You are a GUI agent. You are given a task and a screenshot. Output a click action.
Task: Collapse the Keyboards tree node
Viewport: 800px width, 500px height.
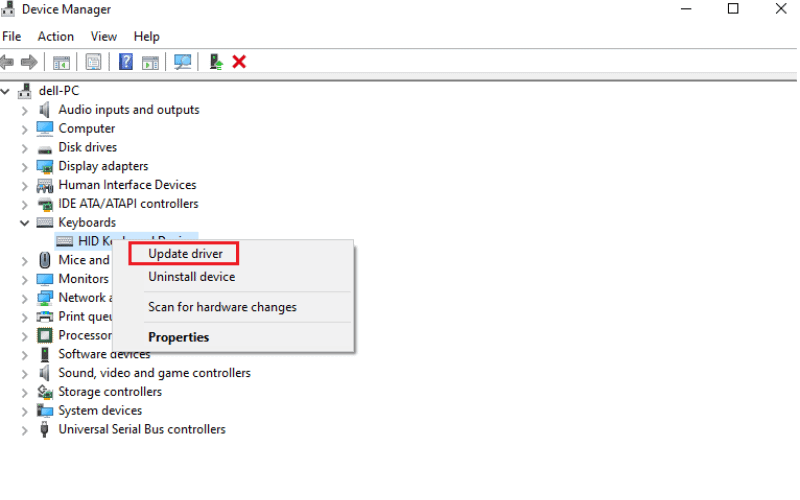click(25, 223)
